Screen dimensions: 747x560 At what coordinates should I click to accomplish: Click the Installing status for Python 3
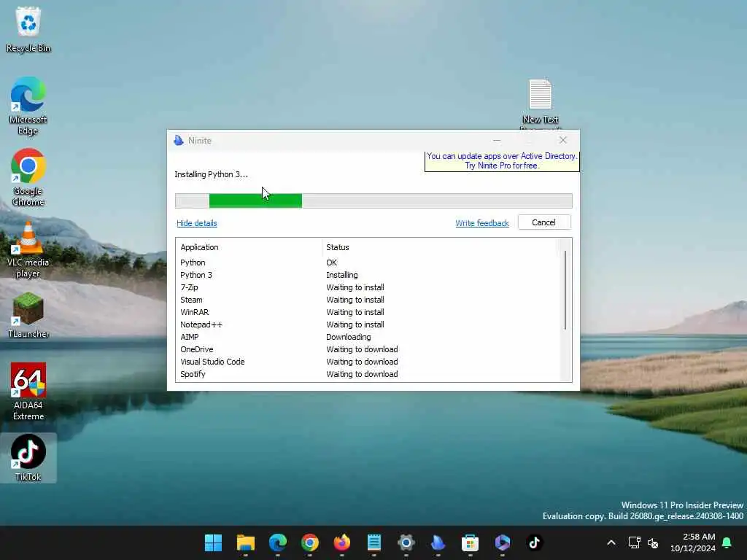click(x=342, y=275)
